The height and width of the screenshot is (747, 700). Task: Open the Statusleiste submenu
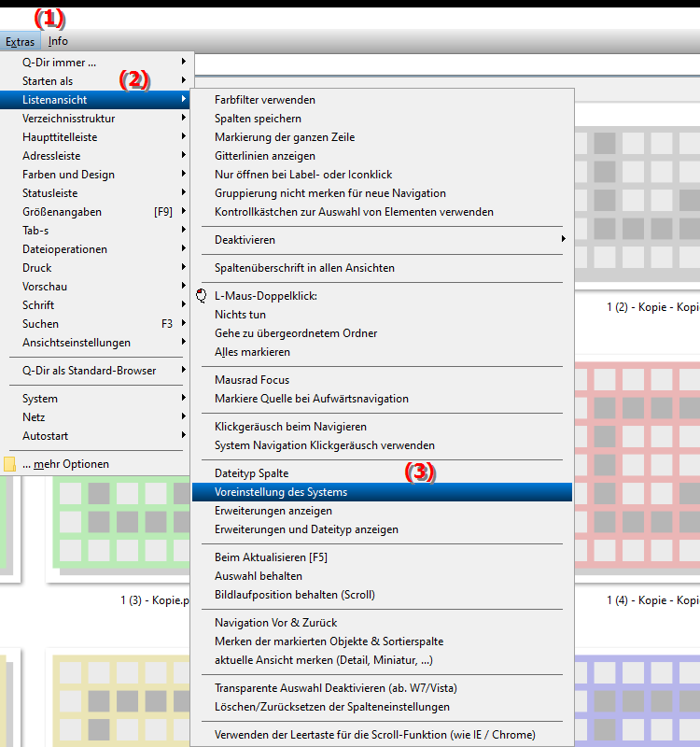95,193
